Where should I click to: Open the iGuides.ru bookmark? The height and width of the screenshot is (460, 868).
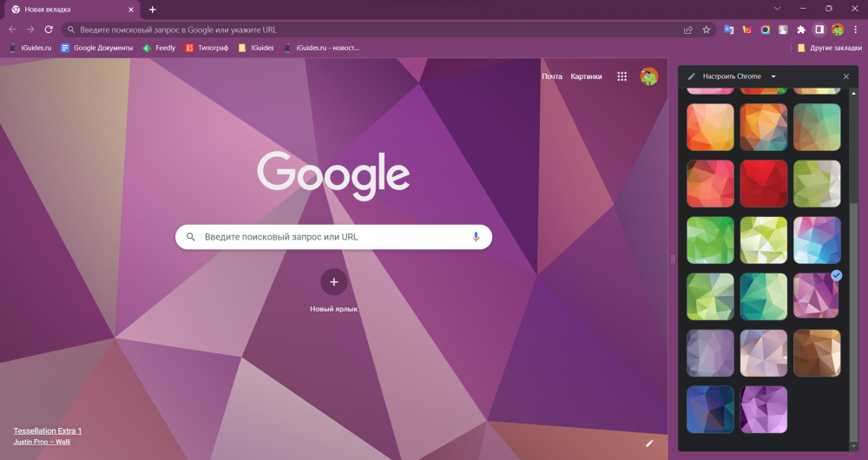pos(31,48)
